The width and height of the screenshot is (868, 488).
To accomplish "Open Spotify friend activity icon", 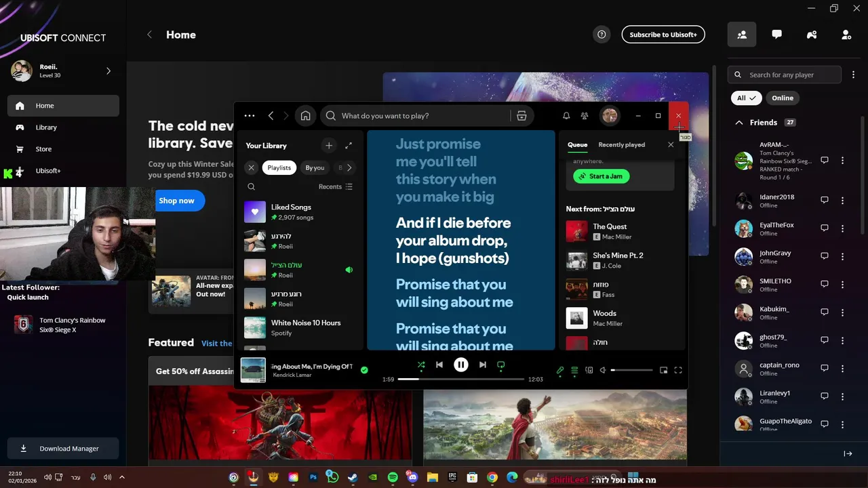I will coord(585,116).
